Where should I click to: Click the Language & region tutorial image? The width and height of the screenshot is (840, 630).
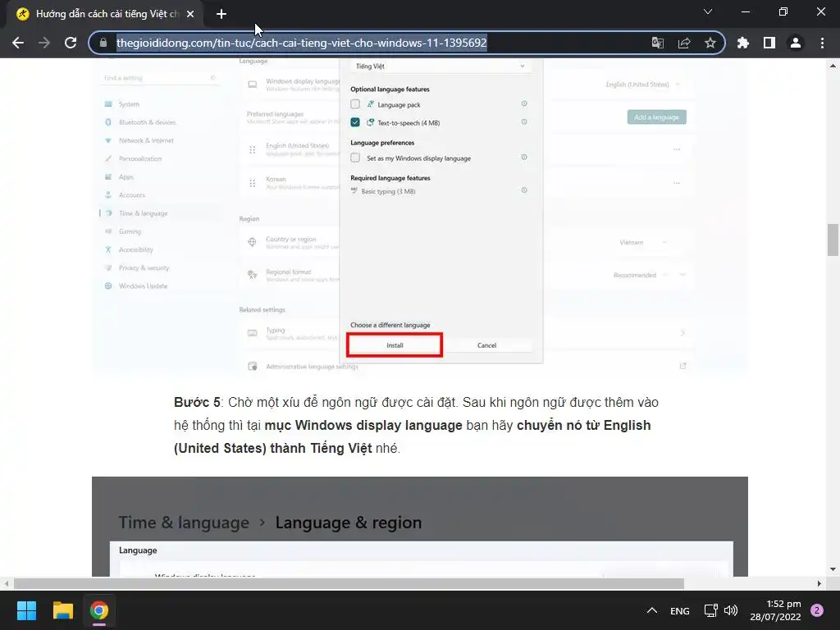coord(420,527)
